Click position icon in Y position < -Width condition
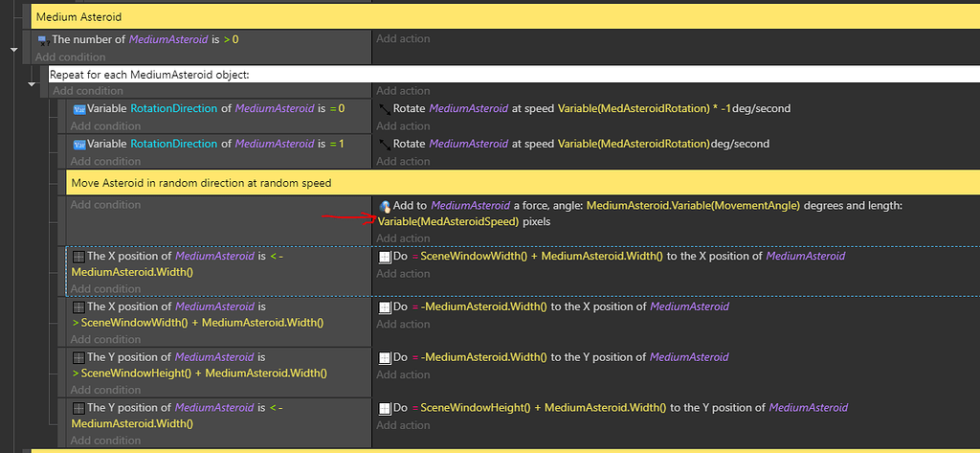 point(78,409)
